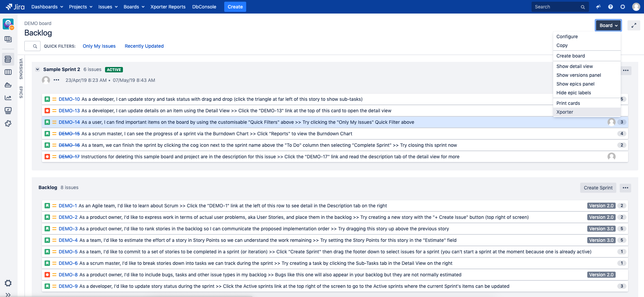Enter fullscreen with the expand arrows icon

634,25
